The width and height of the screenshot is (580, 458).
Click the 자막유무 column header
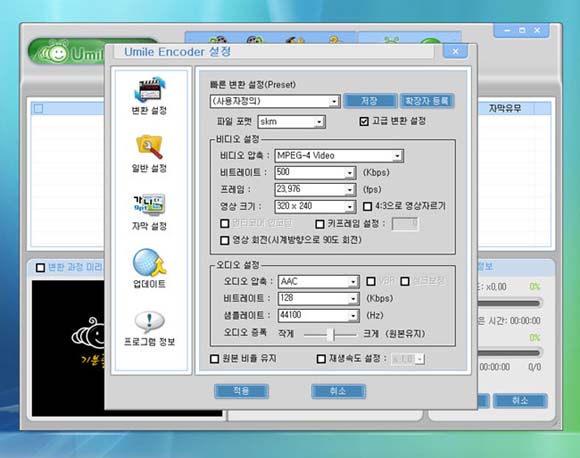coord(505,108)
